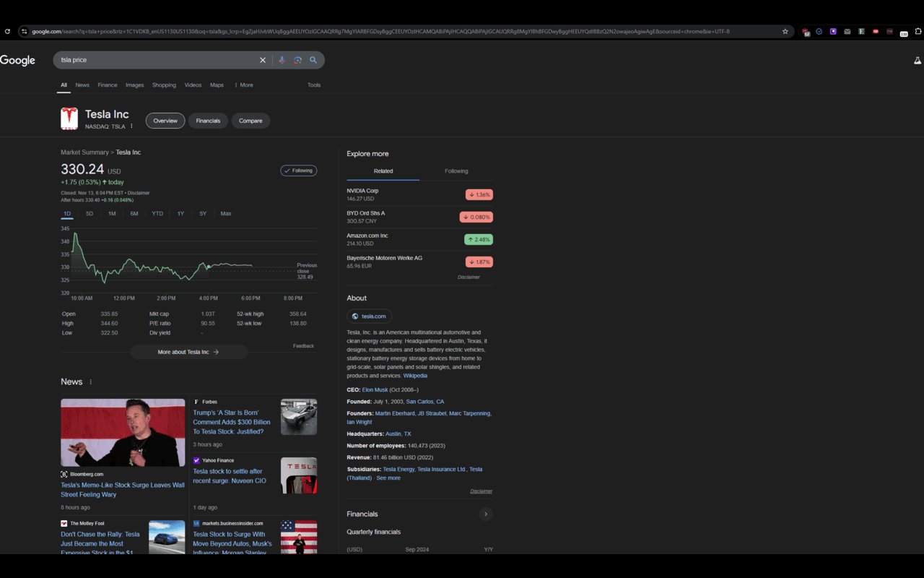
Task: Switch to the Images search tab
Action: click(x=135, y=85)
